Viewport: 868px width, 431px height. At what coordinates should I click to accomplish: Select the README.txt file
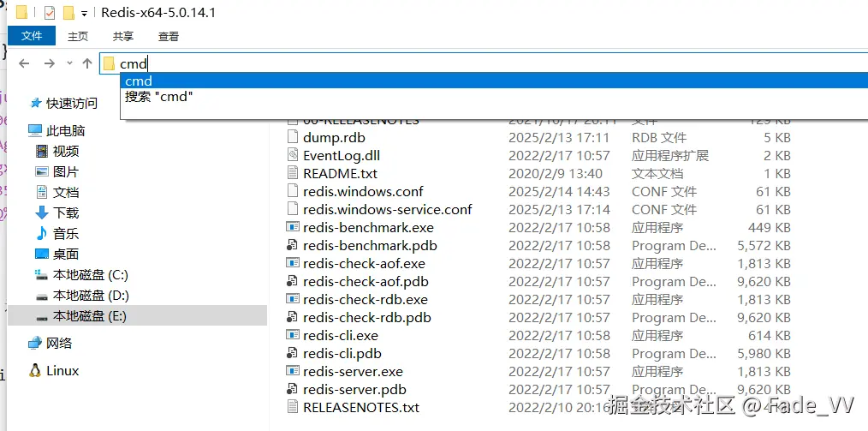(x=340, y=173)
